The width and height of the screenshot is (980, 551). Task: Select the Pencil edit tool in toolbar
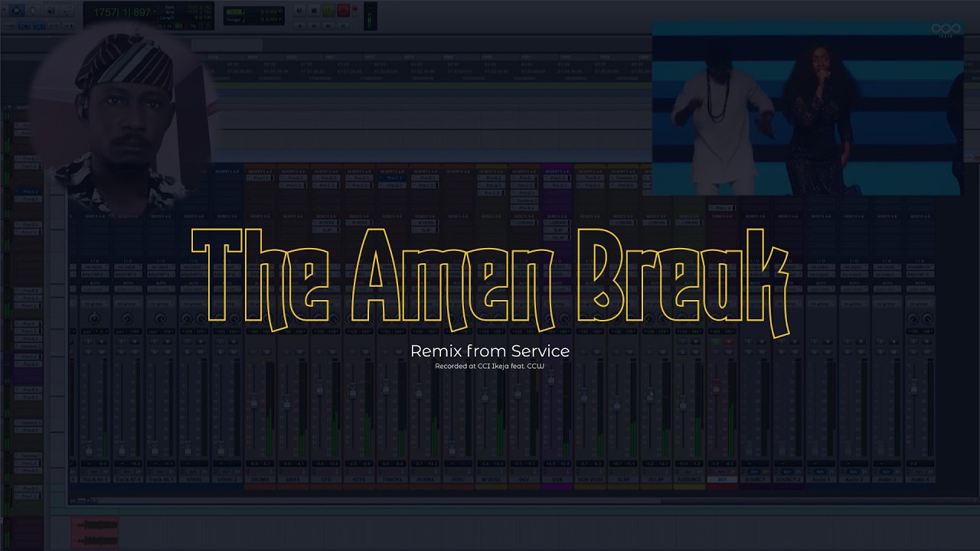pos(67,10)
